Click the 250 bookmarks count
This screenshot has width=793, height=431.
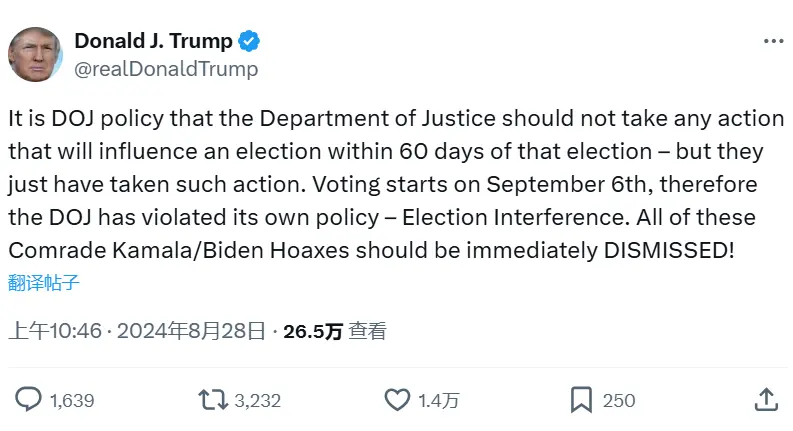coord(619,400)
